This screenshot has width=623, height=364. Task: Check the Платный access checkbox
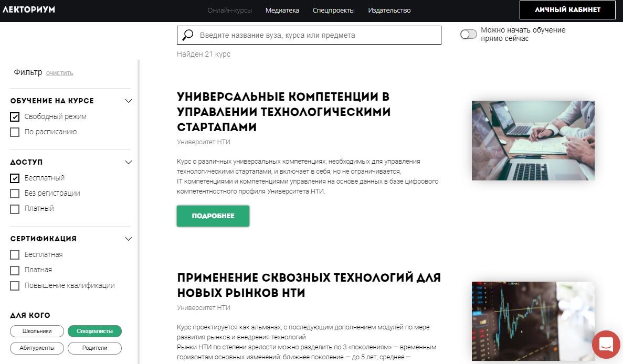coord(15,209)
